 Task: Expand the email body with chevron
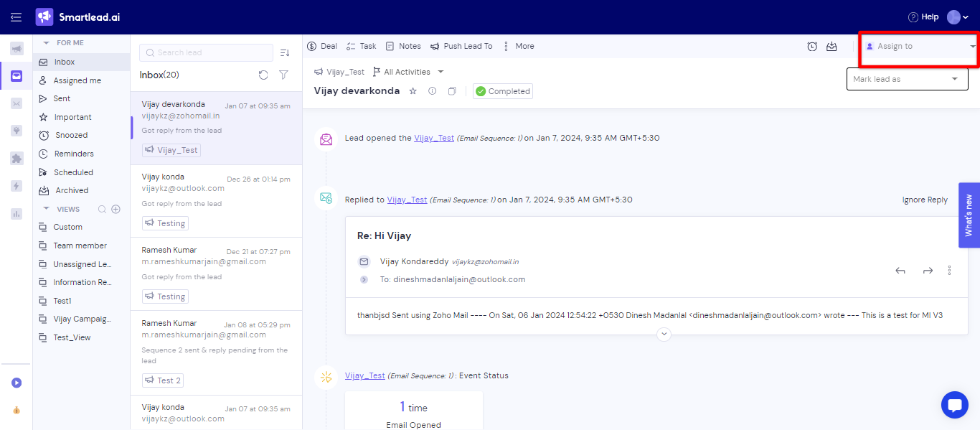pyautogui.click(x=664, y=334)
